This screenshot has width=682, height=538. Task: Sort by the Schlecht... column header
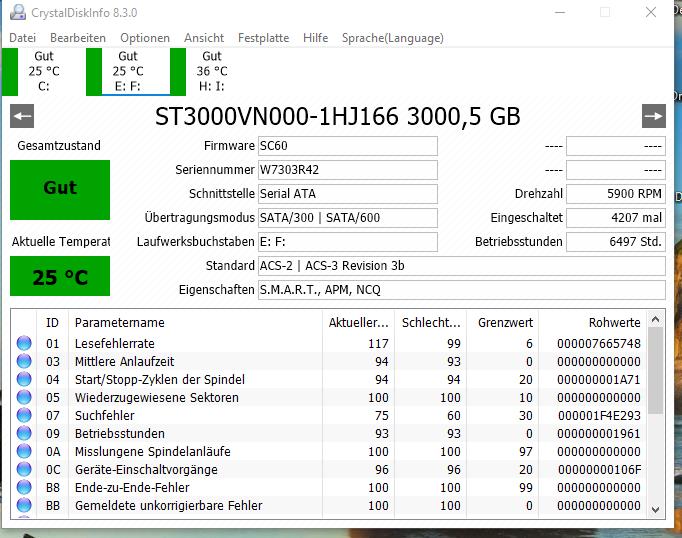click(431, 322)
